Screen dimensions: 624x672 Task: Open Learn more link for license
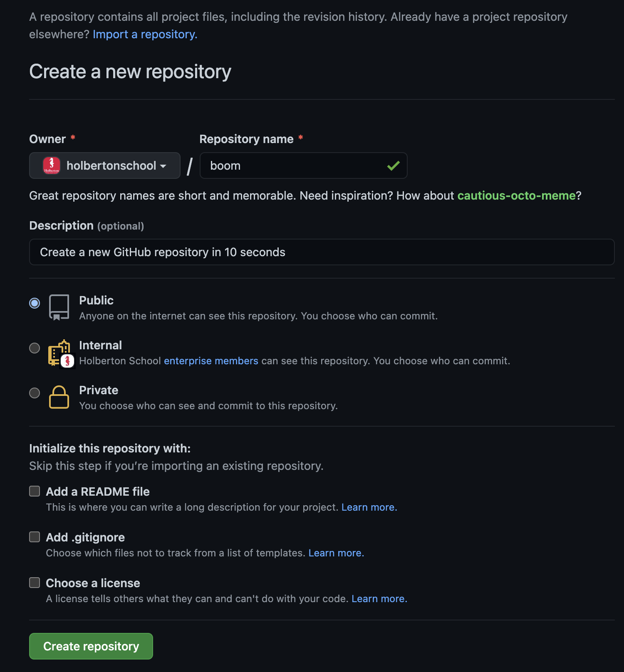tap(379, 599)
